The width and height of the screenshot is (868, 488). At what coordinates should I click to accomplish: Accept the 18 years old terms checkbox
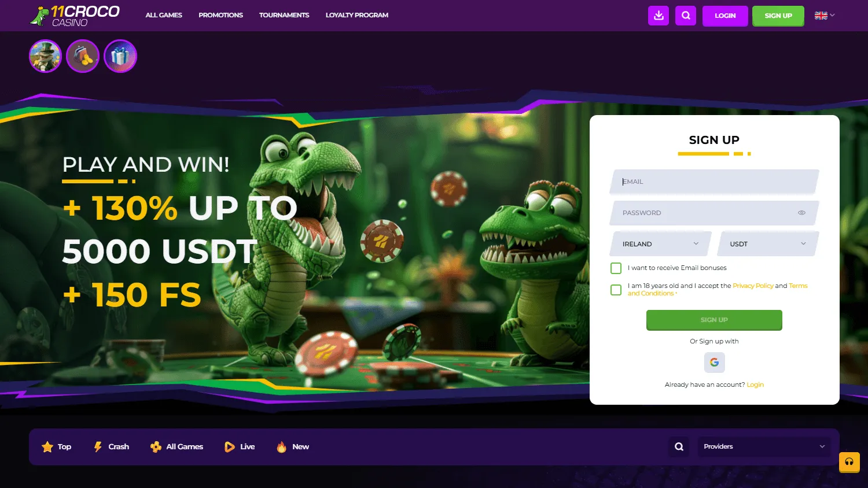tap(615, 289)
